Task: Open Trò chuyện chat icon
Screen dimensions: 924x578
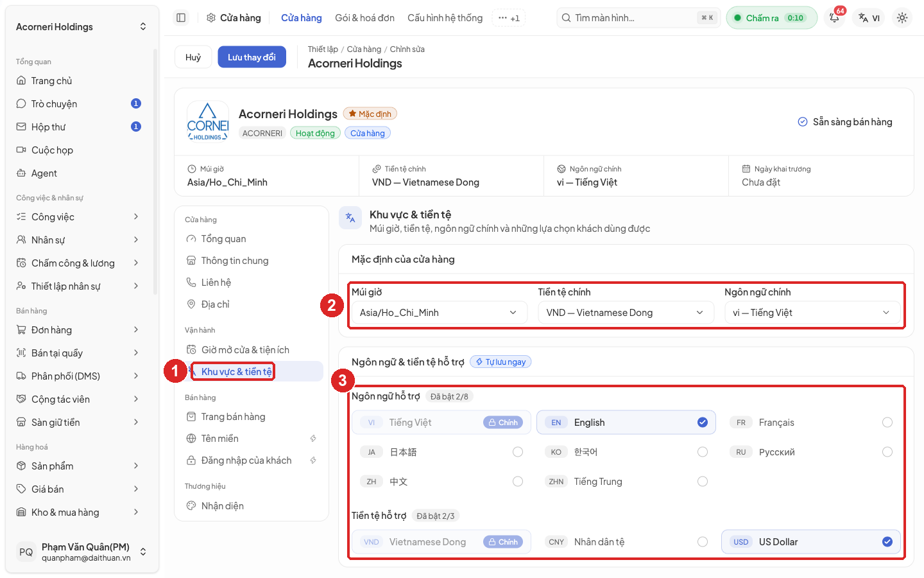Action: [x=21, y=104]
